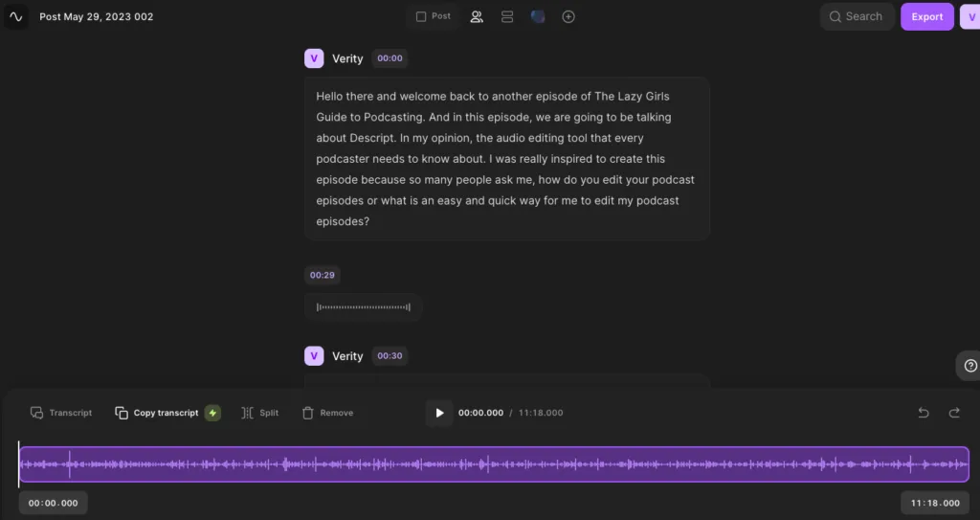This screenshot has width=980, height=520.
Task: Click the timeline start time 00:00.000 box
Action: (54, 503)
